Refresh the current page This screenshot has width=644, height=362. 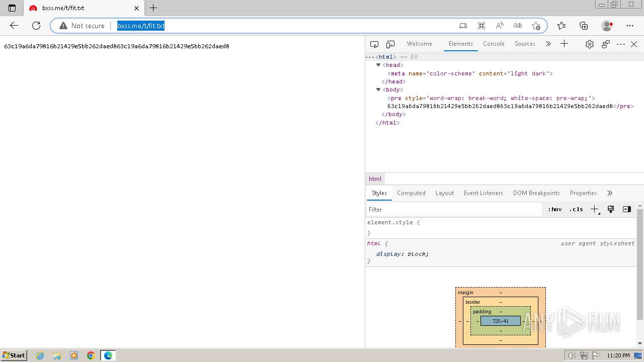coord(36,26)
